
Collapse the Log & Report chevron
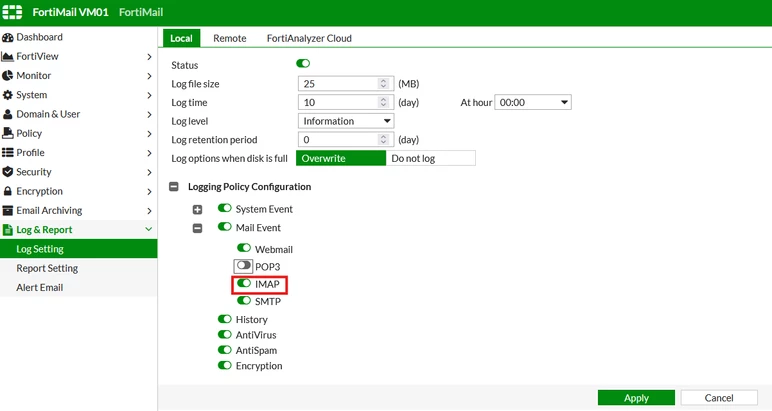pyautogui.click(x=149, y=229)
